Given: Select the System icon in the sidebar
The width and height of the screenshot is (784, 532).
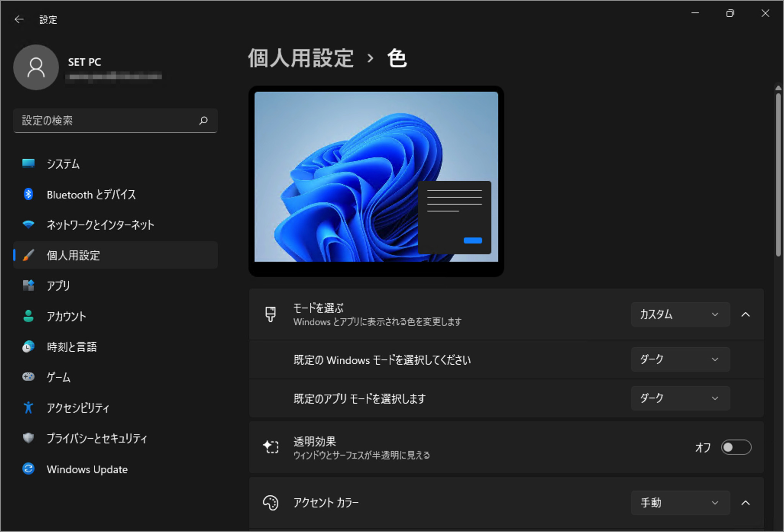Looking at the screenshot, I should [28, 164].
